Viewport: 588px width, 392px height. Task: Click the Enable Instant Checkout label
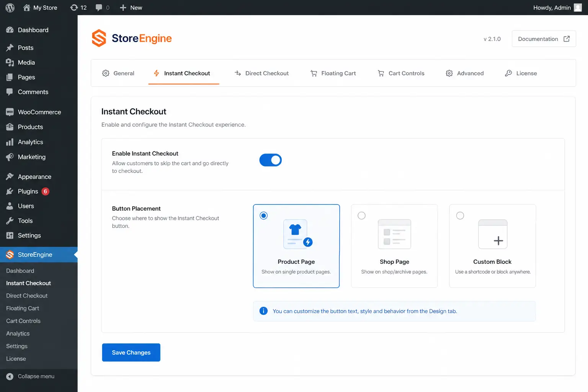(145, 154)
